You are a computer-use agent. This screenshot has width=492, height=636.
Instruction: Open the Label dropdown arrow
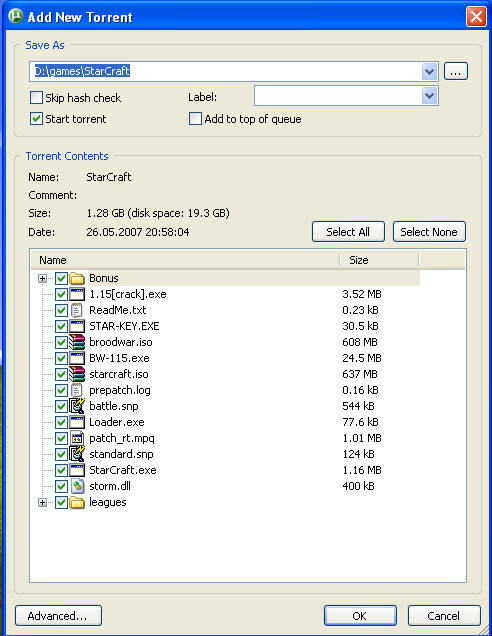pos(429,96)
